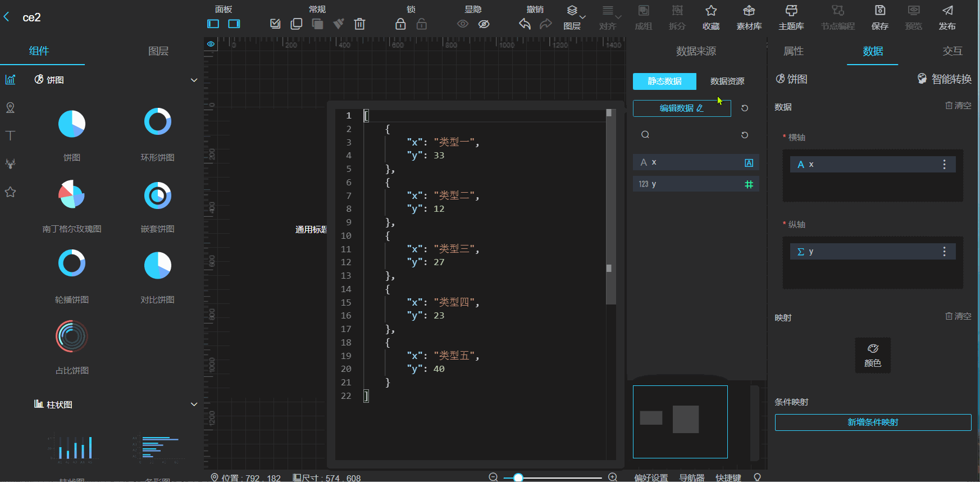Click the 编辑数据 edit data button

click(682, 108)
